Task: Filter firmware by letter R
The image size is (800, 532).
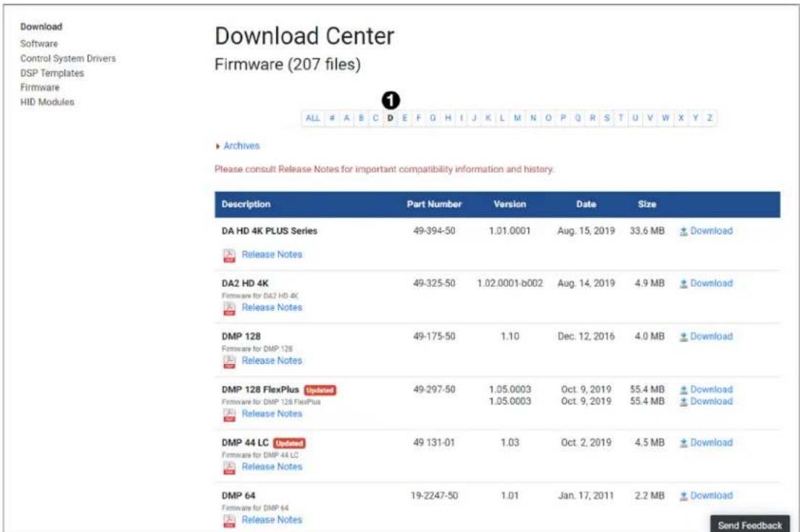Action: point(592,118)
